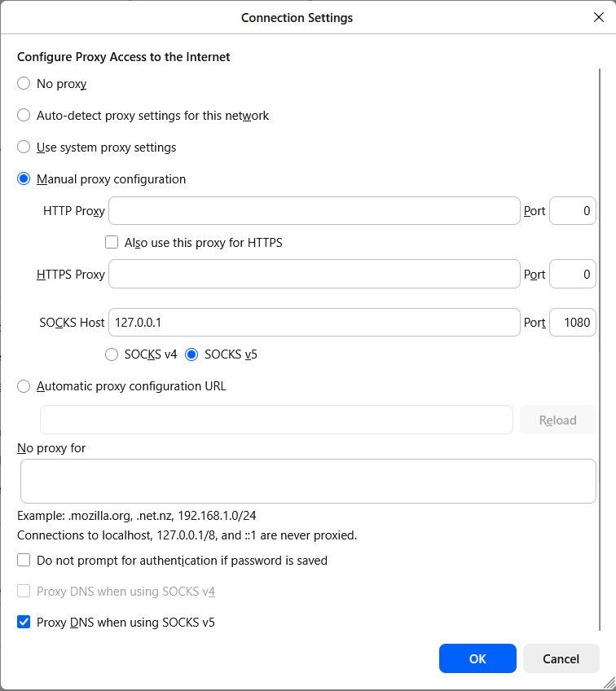Click inside the HTTP Proxy field
The width and height of the screenshot is (616, 691).
(x=314, y=210)
